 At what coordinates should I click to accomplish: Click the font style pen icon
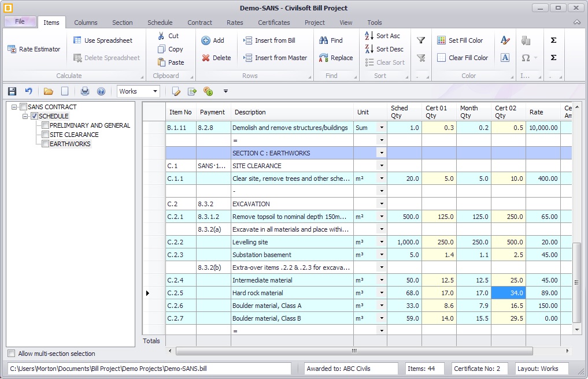point(505,40)
